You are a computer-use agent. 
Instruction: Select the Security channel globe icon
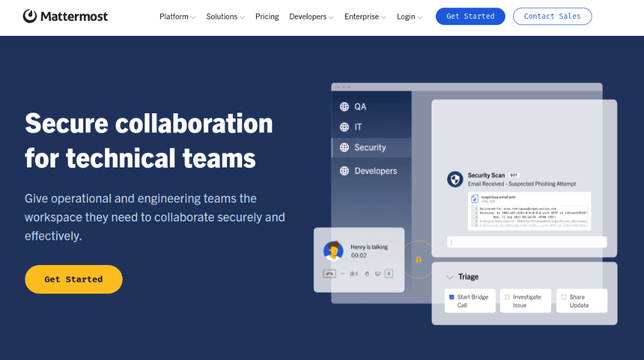[x=344, y=147]
